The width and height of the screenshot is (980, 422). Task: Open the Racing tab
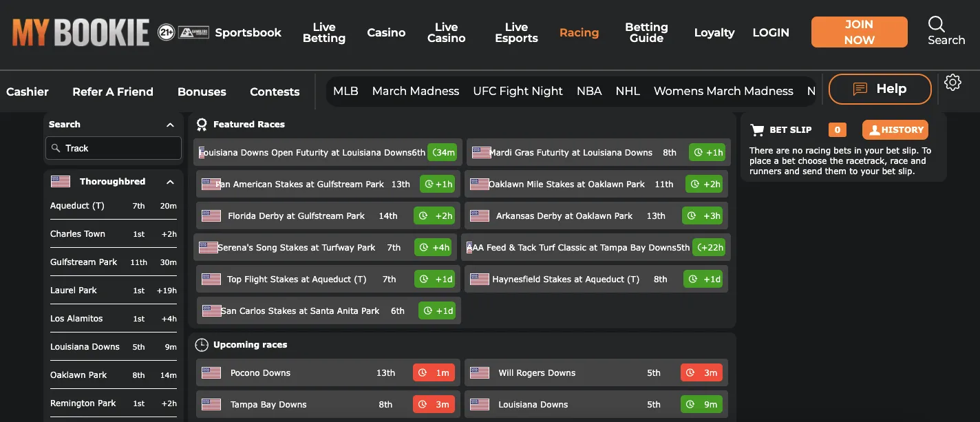pos(579,32)
